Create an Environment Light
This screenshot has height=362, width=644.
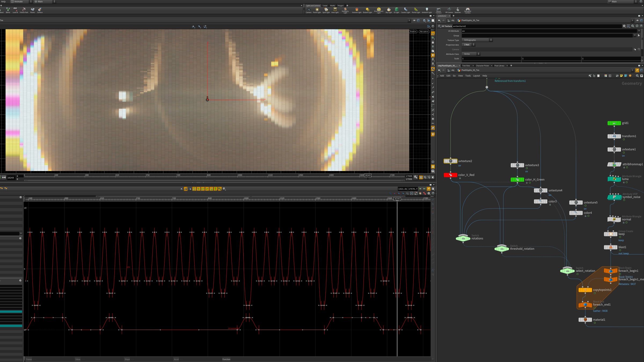[x=379, y=10]
